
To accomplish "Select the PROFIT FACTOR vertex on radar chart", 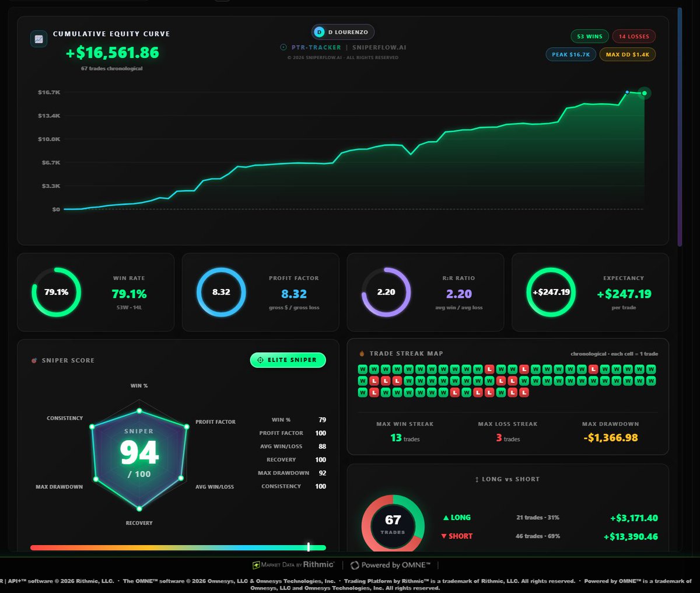I will point(187,427).
